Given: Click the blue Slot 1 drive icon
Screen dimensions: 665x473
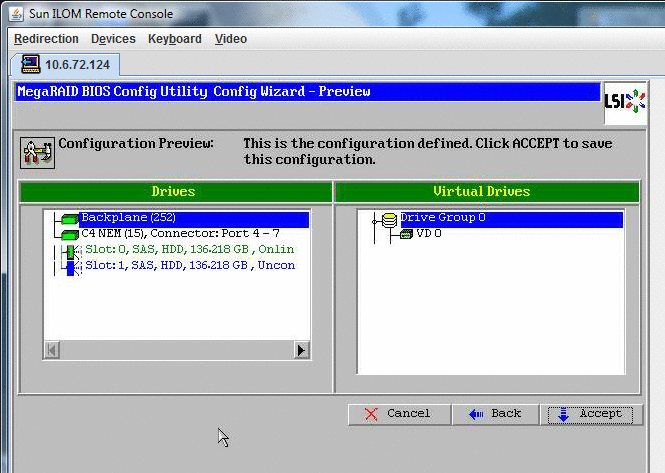Looking at the screenshot, I should coord(70,268).
